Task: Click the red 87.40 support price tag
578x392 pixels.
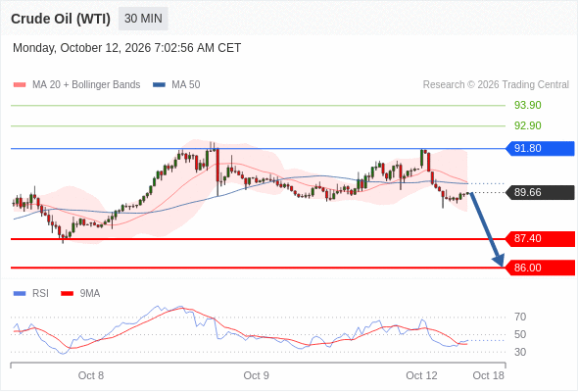Action: point(540,238)
